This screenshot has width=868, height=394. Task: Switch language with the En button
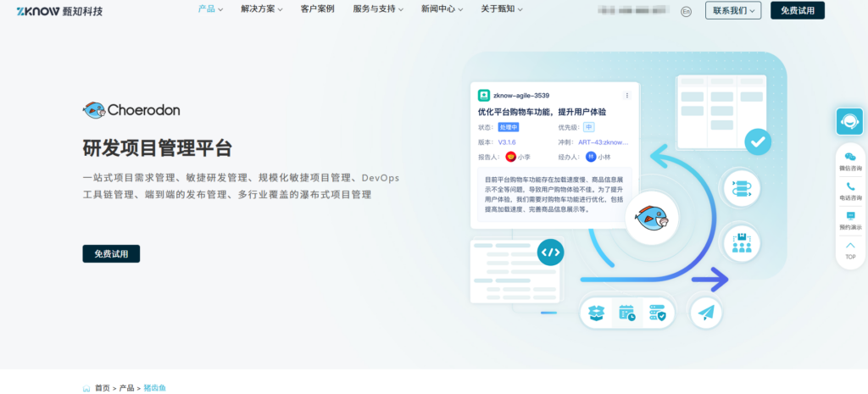pyautogui.click(x=687, y=11)
